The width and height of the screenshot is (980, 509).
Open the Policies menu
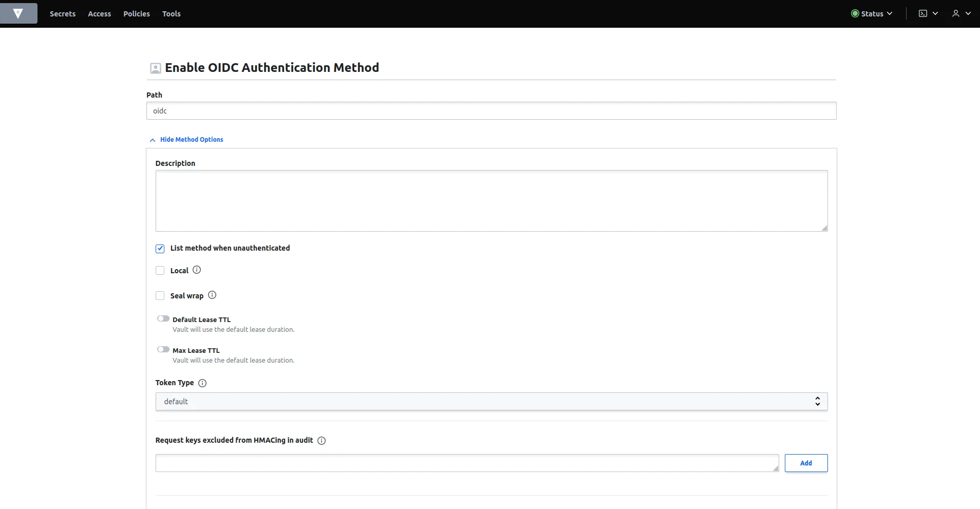coord(137,14)
